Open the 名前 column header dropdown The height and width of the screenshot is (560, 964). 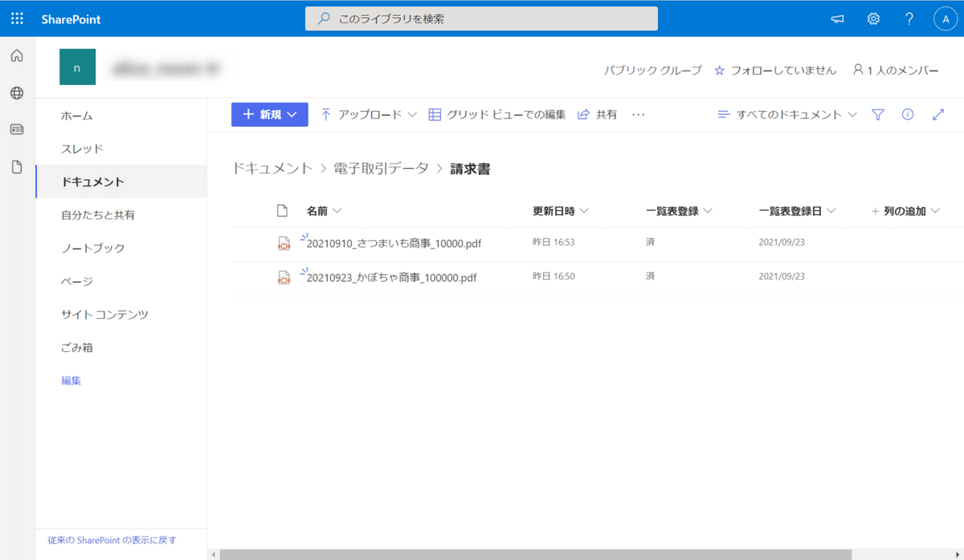click(x=324, y=211)
